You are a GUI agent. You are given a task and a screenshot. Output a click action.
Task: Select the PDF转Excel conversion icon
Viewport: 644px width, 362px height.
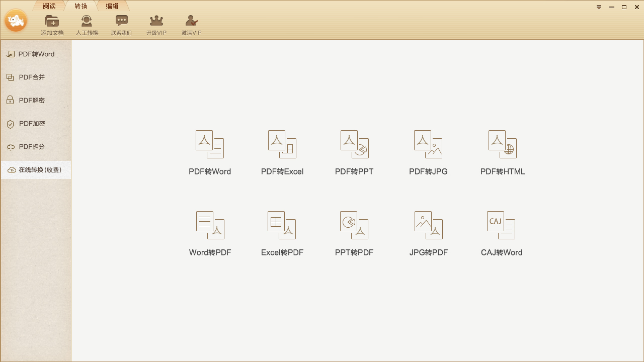point(282,145)
